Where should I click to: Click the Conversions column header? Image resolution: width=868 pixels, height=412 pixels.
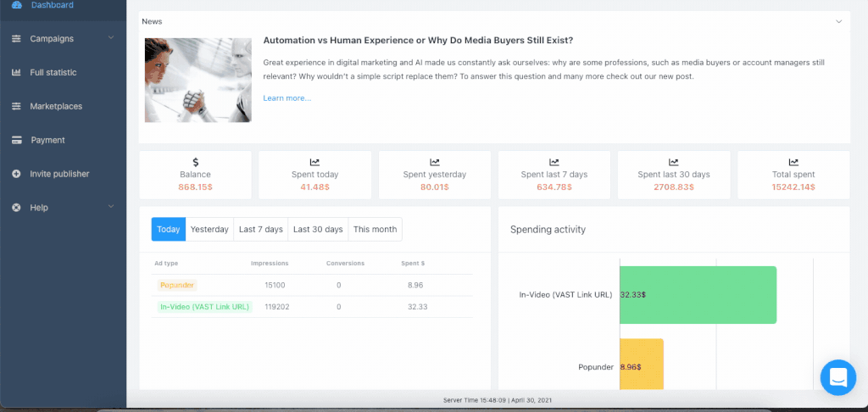click(346, 263)
